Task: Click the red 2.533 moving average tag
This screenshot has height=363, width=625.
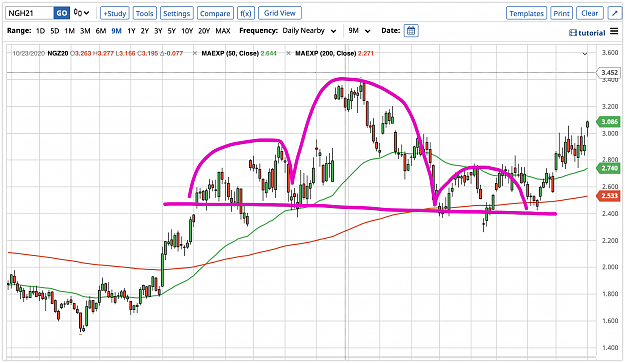Action: [x=609, y=196]
